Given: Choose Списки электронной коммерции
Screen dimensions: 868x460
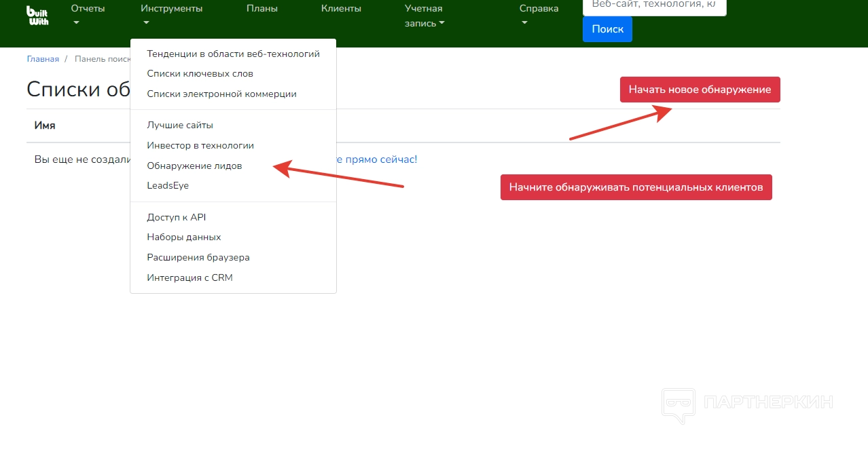Looking at the screenshot, I should pyautogui.click(x=221, y=94).
